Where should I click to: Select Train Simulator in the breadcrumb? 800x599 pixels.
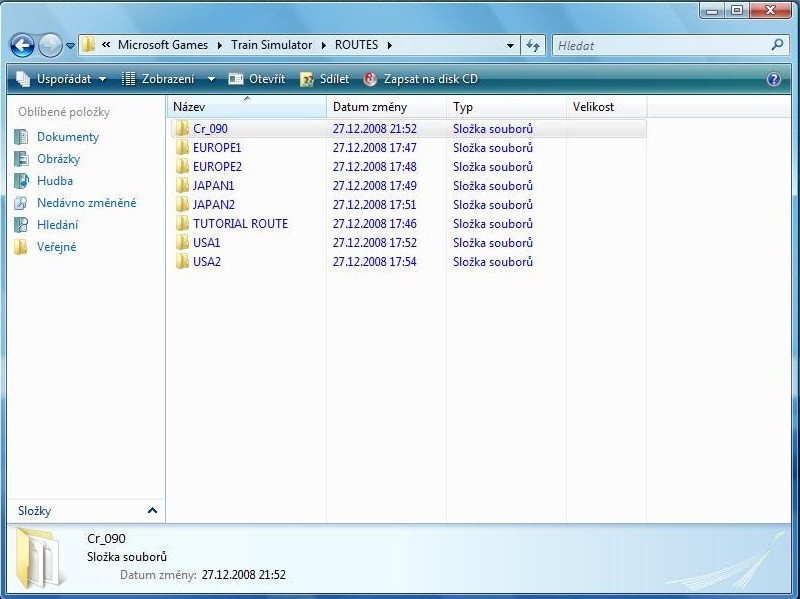pos(271,45)
